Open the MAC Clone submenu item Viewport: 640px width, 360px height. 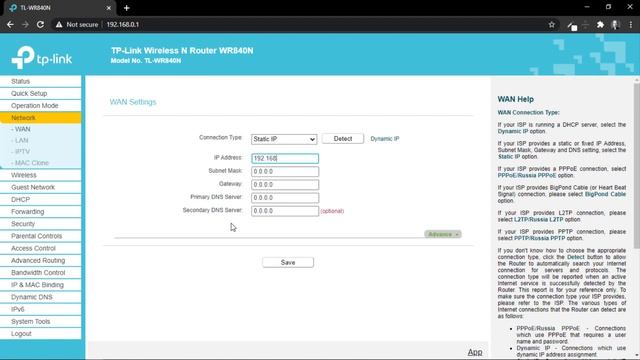click(30, 163)
